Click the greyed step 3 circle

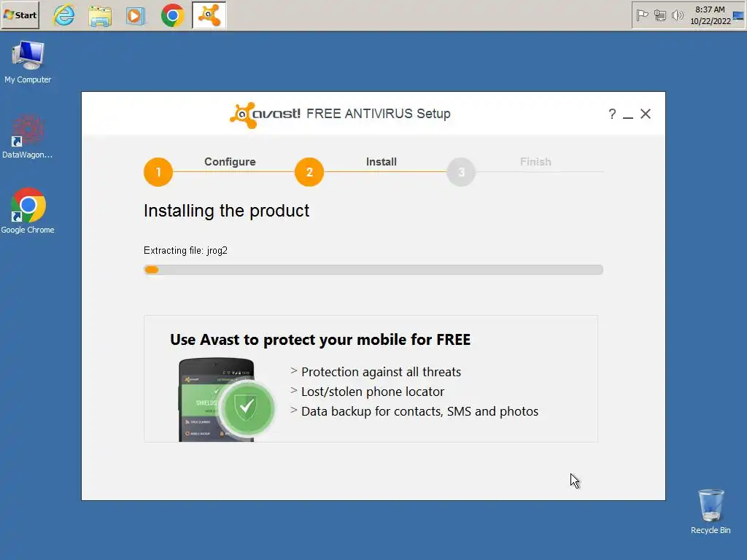point(461,172)
